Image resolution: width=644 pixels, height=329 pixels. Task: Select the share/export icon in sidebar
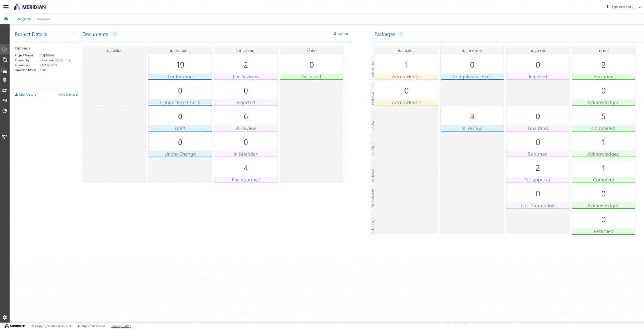[4, 90]
